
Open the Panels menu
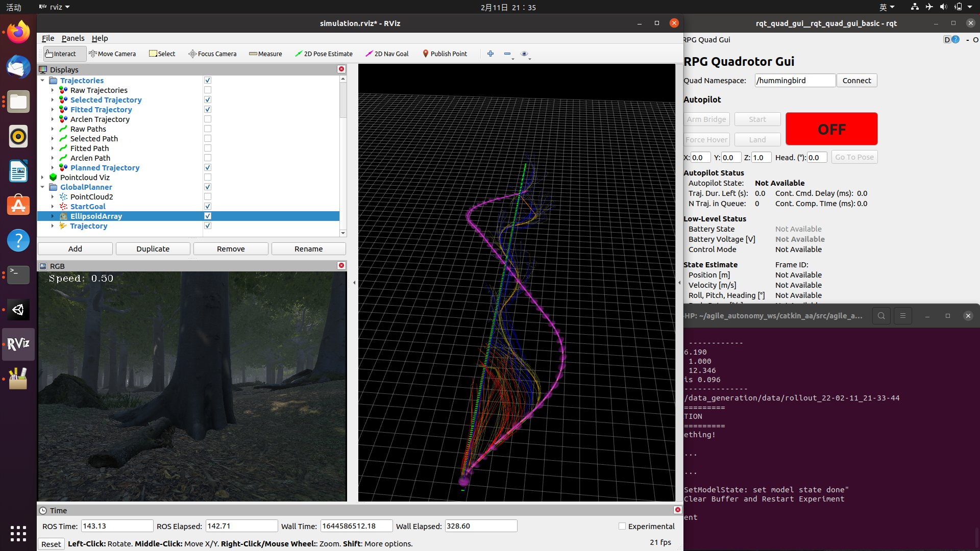[x=73, y=38]
